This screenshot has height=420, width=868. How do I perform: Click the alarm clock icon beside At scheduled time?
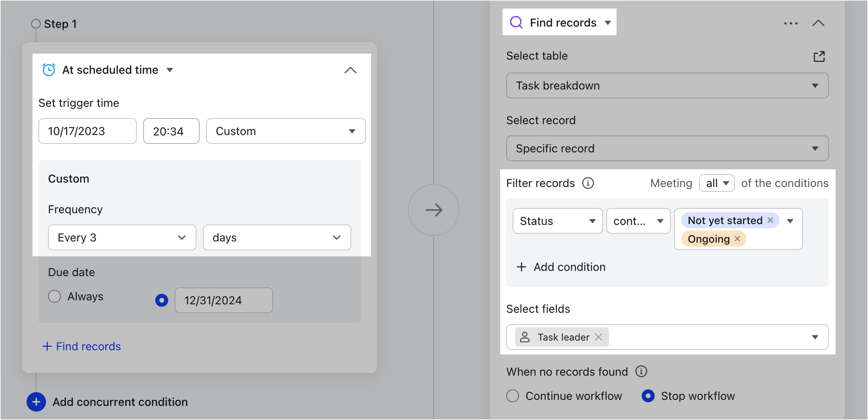[x=48, y=69]
